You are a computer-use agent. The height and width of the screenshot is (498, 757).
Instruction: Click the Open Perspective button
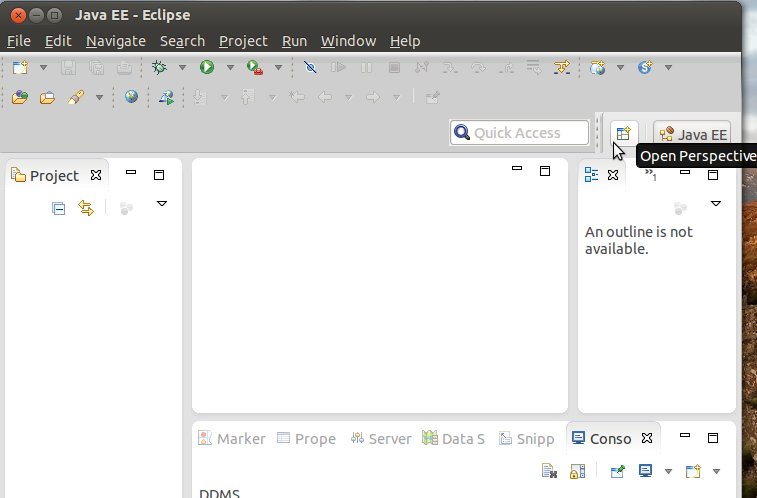coord(624,133)
